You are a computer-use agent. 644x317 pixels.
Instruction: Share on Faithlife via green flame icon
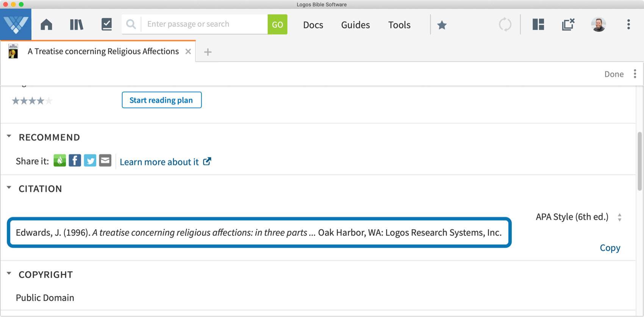pos(60,160)
